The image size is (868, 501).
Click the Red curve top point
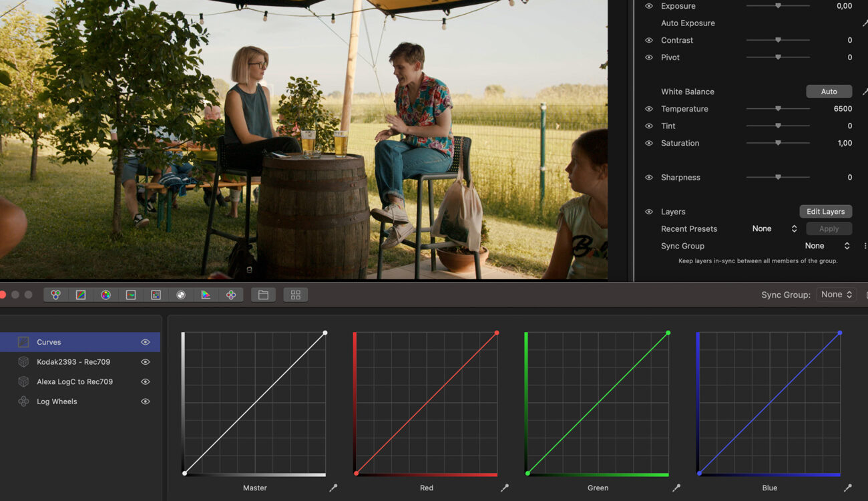pos(497,333)
